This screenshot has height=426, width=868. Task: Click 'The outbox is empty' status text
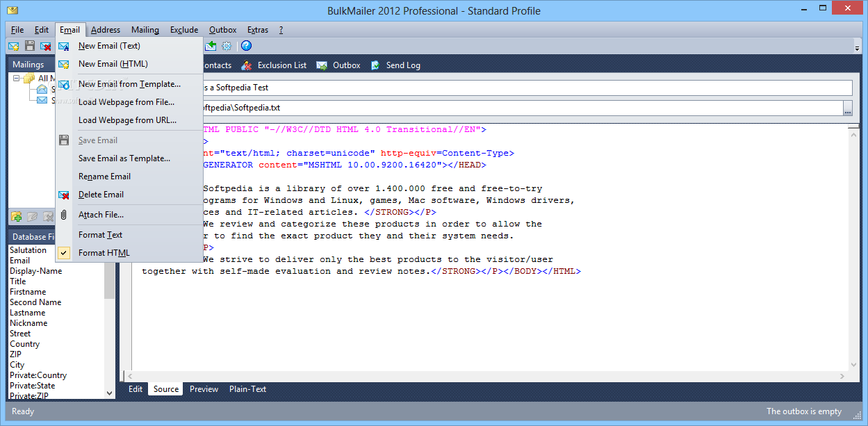click(804, 411)
